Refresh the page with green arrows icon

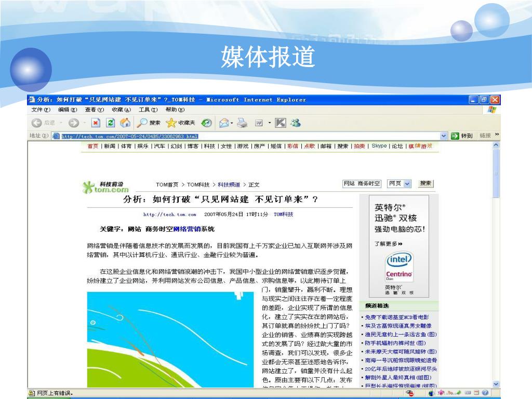click(111, 123)
